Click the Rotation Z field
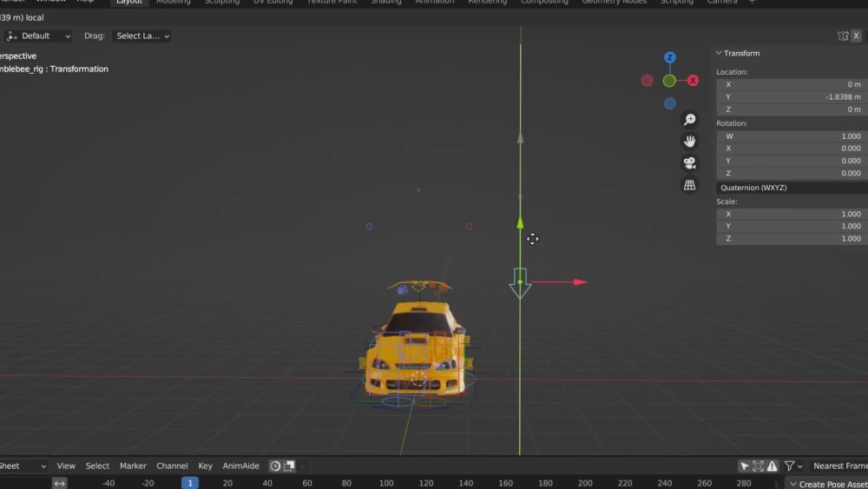Screen dimensions: 868x489 click(792, 174)
